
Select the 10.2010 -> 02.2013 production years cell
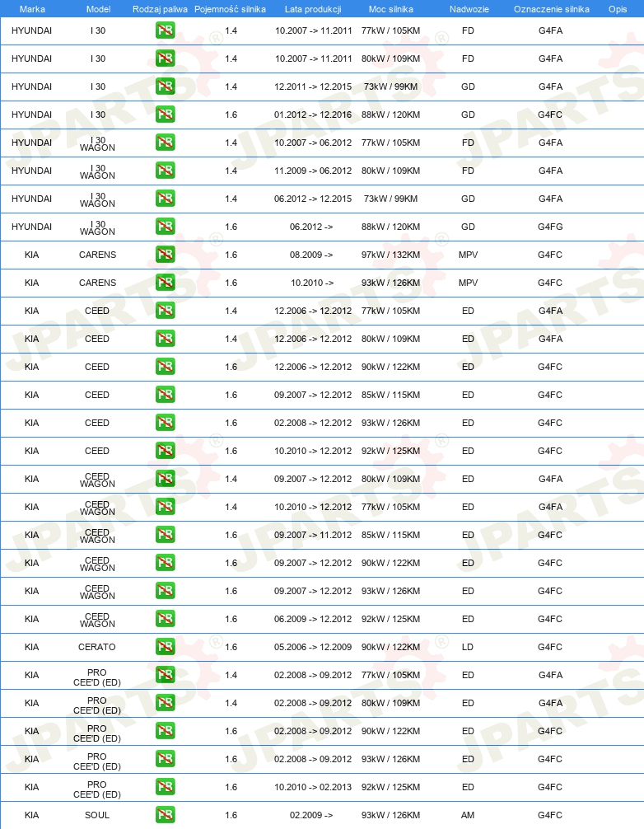(313, 787)
